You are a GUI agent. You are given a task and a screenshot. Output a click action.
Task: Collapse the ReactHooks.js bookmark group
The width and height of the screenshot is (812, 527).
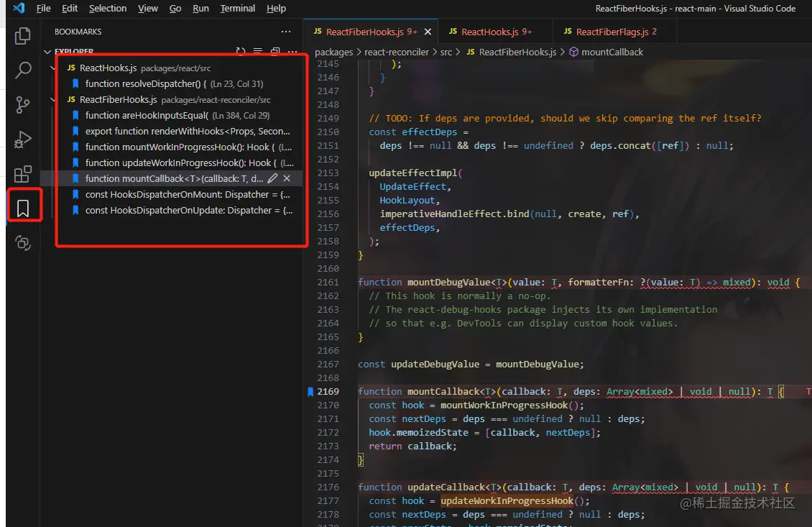click(54, 68)
